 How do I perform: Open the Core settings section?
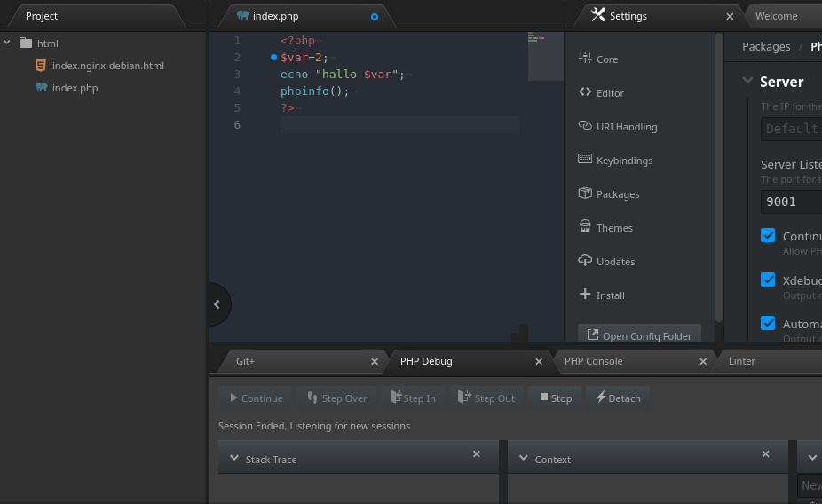tap(598, 59)
